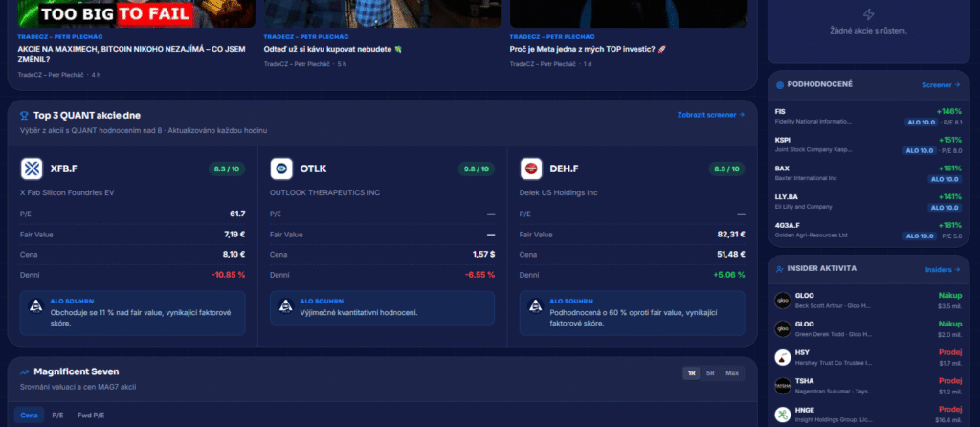Click the OTLK ticker name
The image size is (980, 427).
[x=313, y=169]
